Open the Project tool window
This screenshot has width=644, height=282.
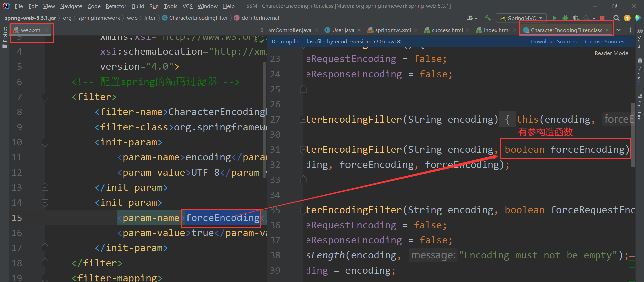click(5, 37)
